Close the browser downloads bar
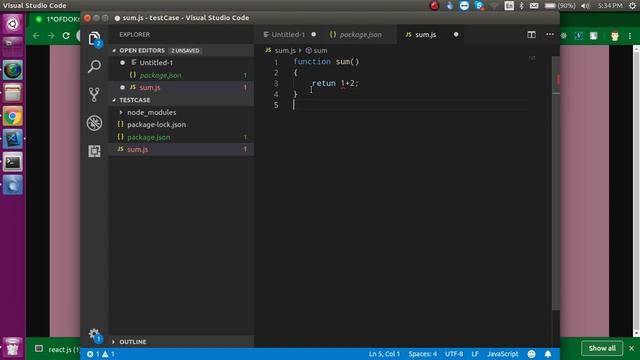640x360 pixels. pos(631,348)
